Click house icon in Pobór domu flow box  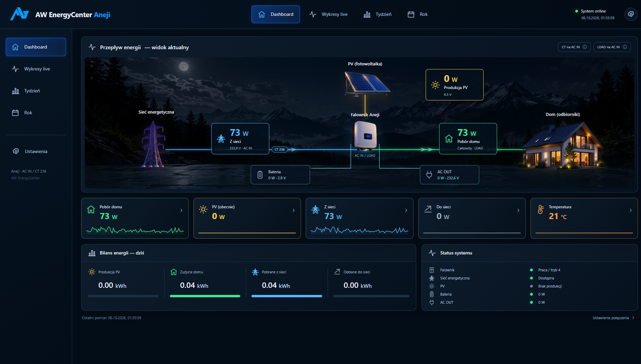coord(449,139)
